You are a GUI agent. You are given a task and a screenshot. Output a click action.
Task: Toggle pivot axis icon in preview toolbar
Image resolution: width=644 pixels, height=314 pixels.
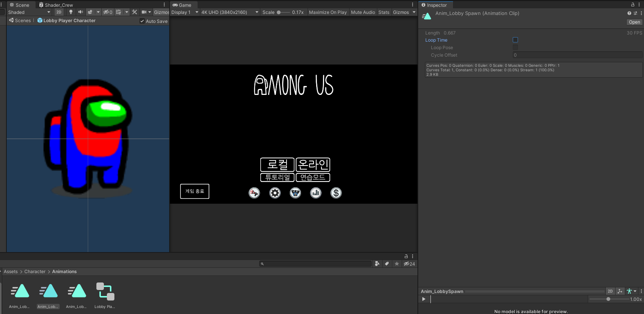pyautogui.click(x=620, y=291)
